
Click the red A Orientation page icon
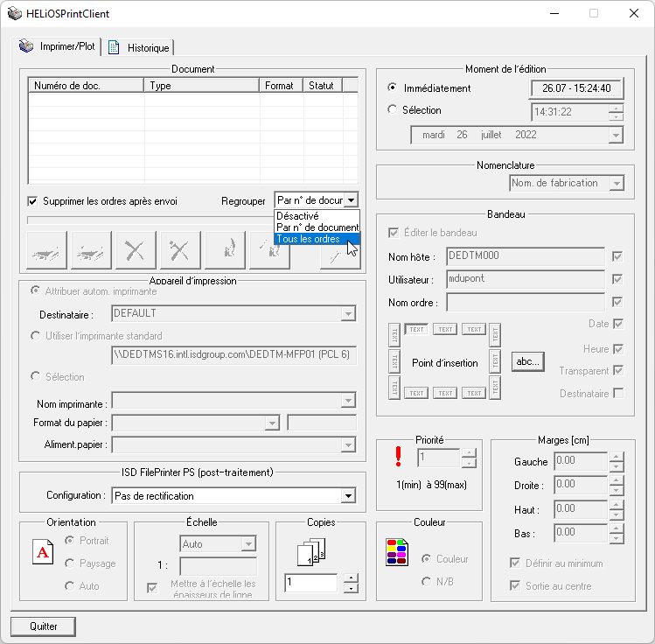coord(43,551)
